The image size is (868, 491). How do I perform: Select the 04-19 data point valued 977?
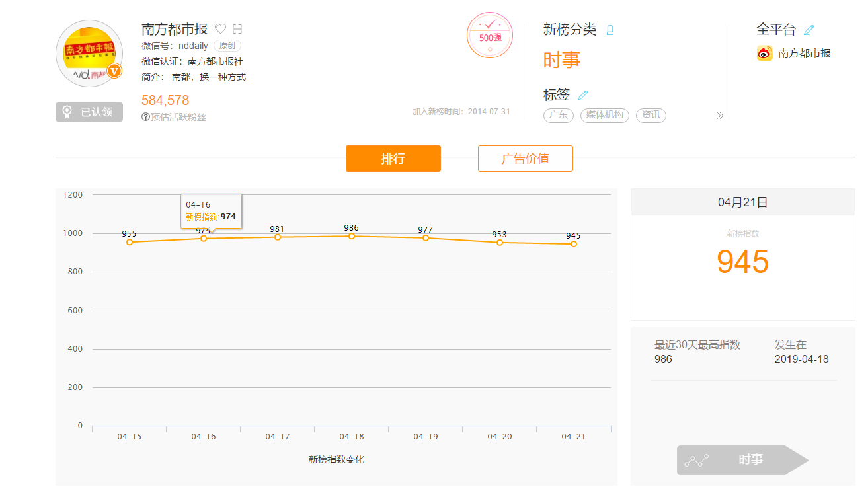point(426,237)
